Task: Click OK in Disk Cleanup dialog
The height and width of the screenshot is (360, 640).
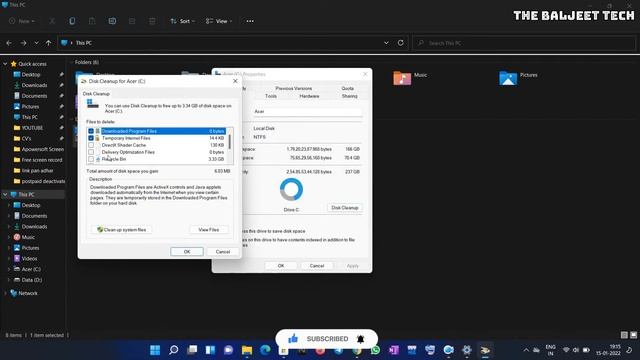Action: (x=187, y=251)
